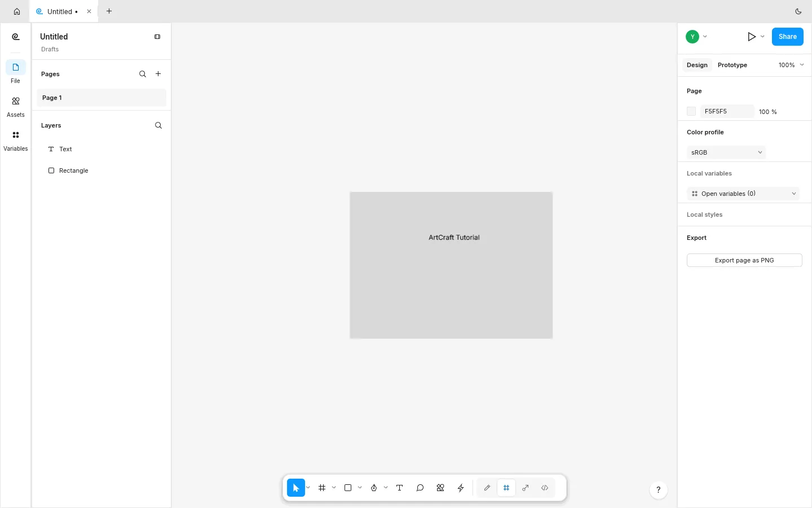The width and height of the screenshot is (812, 508).
Task: Open the Variables sidebar panel
Action: 16,140
